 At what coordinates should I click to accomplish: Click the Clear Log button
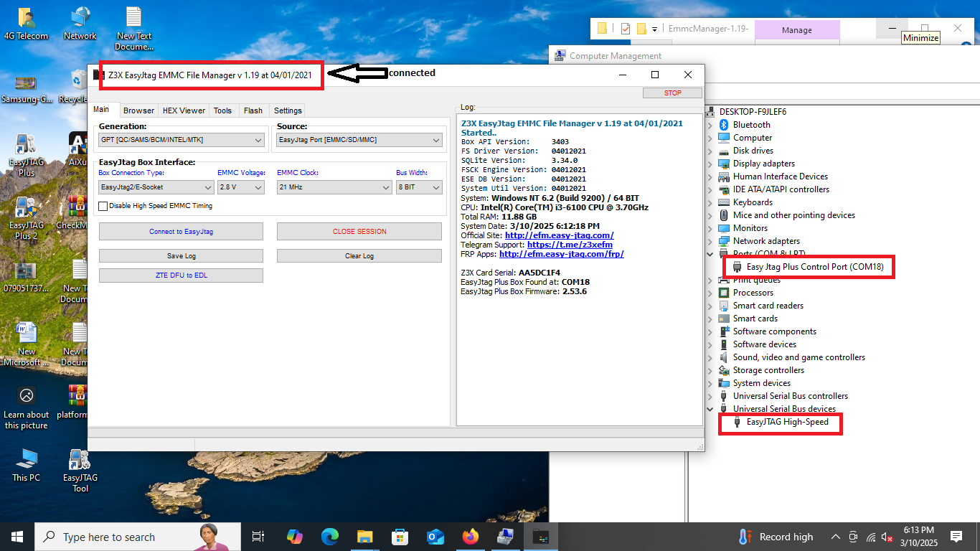359,256
